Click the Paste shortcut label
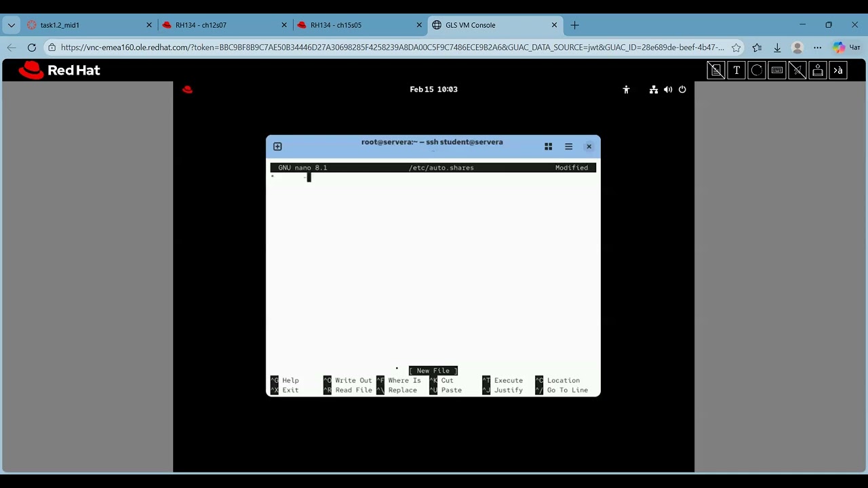 click(451, 390)
